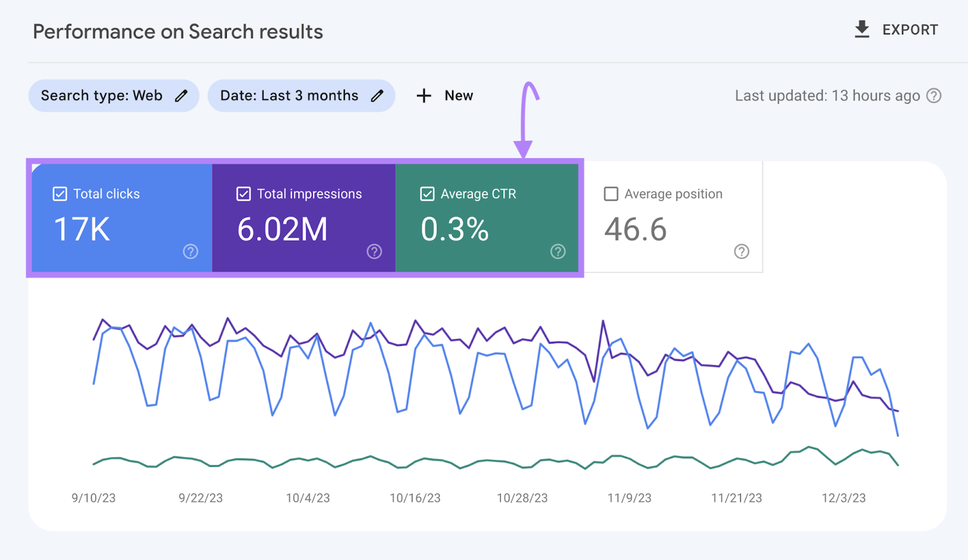Open the help tooltip on Average position card
The image size is (968, 560).
tap(742, 252)
